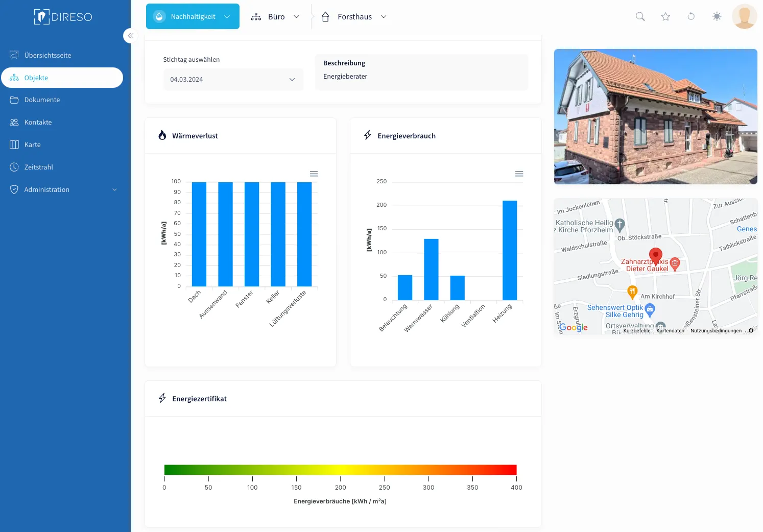Click the restaurant marker near Am Kirchhof
This screenshot has height=532, width=763.
632,292
